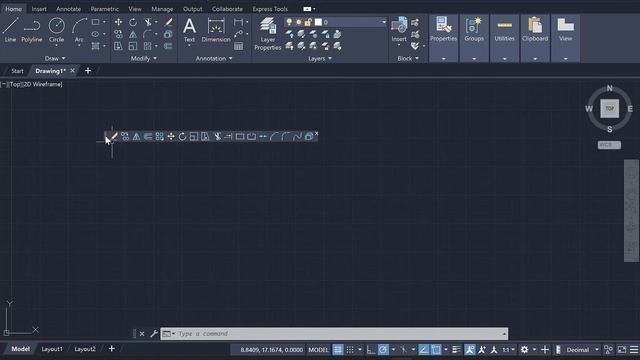Open the Express Tools ribbon tab

click(x=270, y=9)
